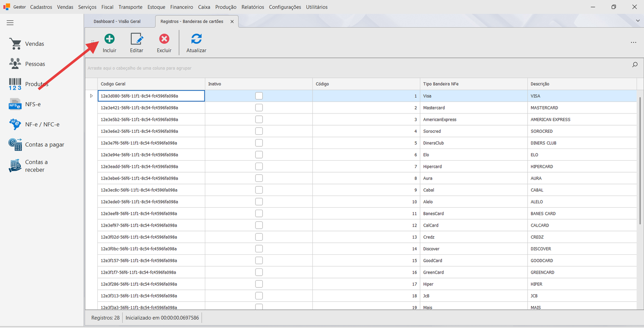Open the Estoque menu
Screen dimensions: 644x328
pyautogui.click(x=156, y=7)
